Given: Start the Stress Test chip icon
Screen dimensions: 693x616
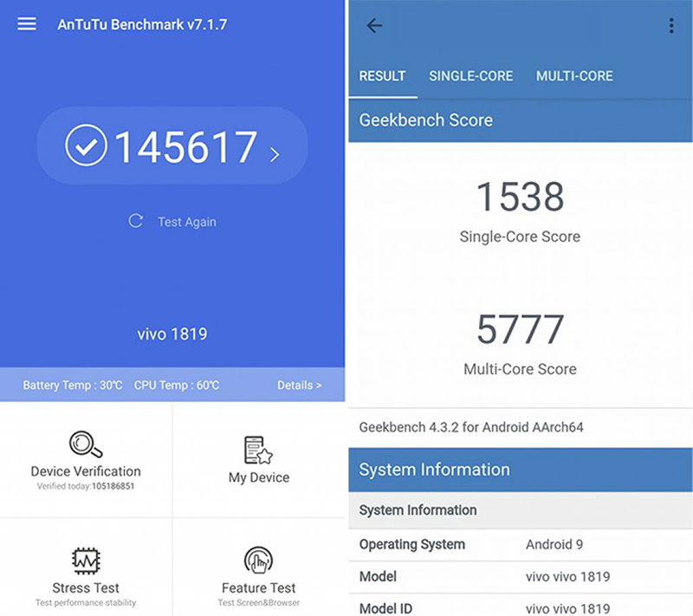Looking at the screenshot, I should tap(86, 561).
